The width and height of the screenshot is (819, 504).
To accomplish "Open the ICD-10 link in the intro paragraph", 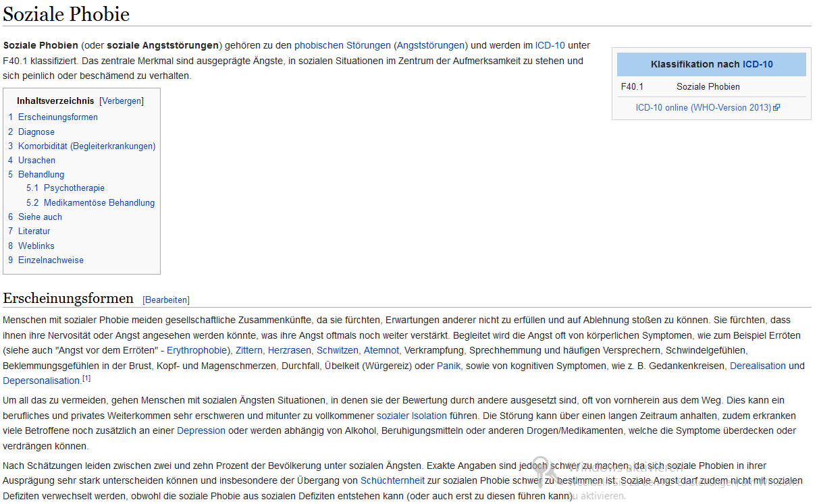I will (550, 45).
